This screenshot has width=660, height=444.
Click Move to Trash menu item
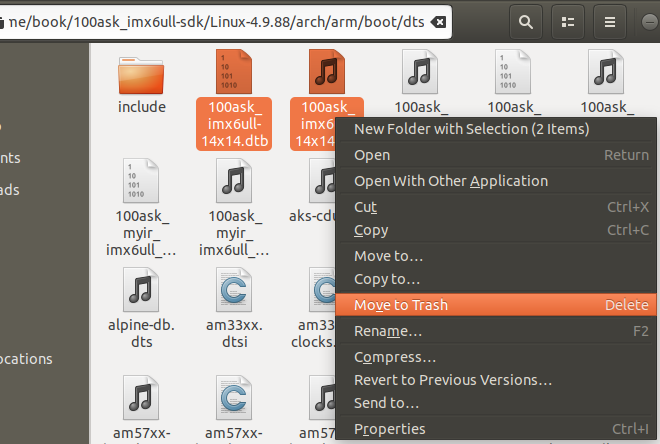point(496,305)
